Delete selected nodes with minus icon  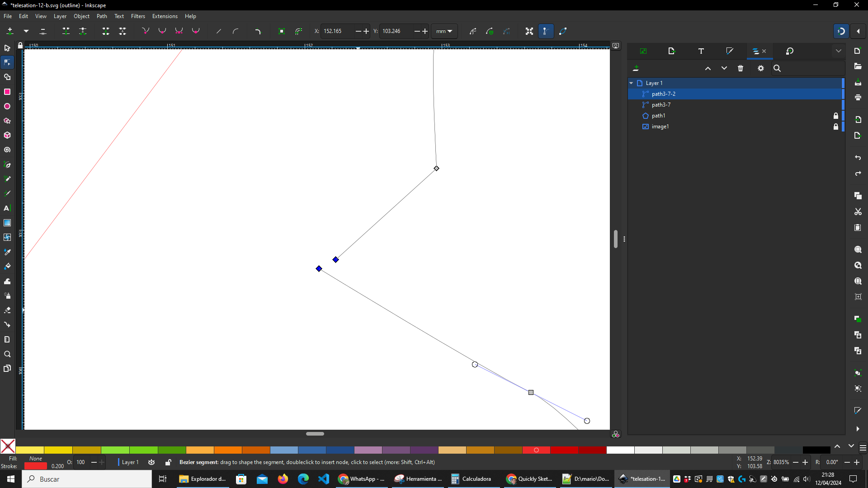tap(43, 31)
